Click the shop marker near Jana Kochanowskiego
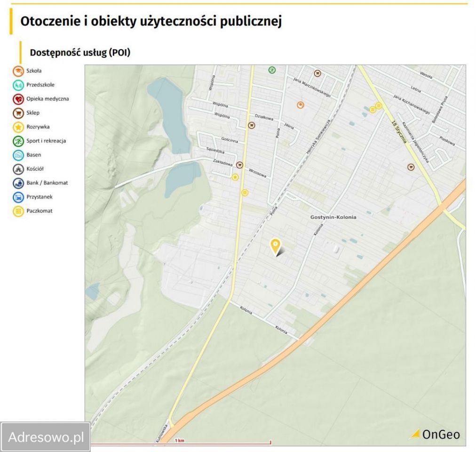The width and height of the screenshot is (476, 452). [x=410, y=166]
